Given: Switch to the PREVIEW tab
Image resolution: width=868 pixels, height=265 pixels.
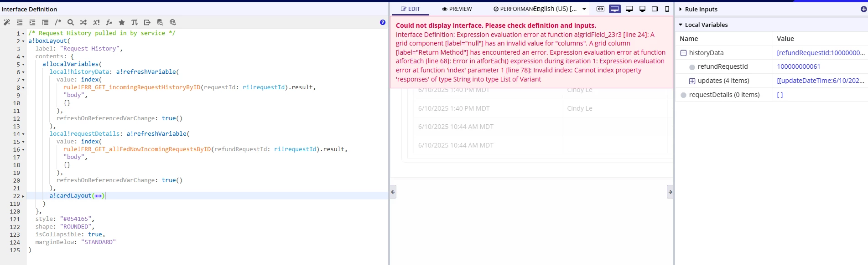Looking at the screenshot, I should [x=457, y=9].
